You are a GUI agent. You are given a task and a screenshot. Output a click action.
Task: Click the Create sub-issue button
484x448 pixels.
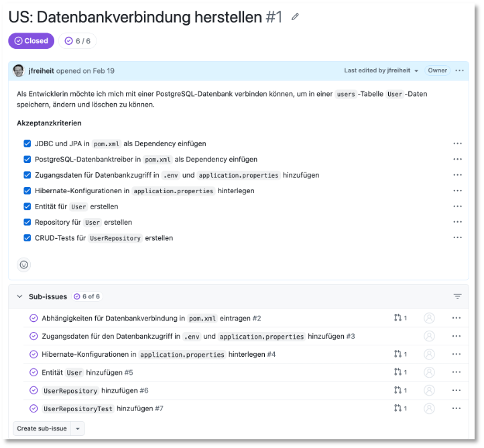tap(42, 429)
